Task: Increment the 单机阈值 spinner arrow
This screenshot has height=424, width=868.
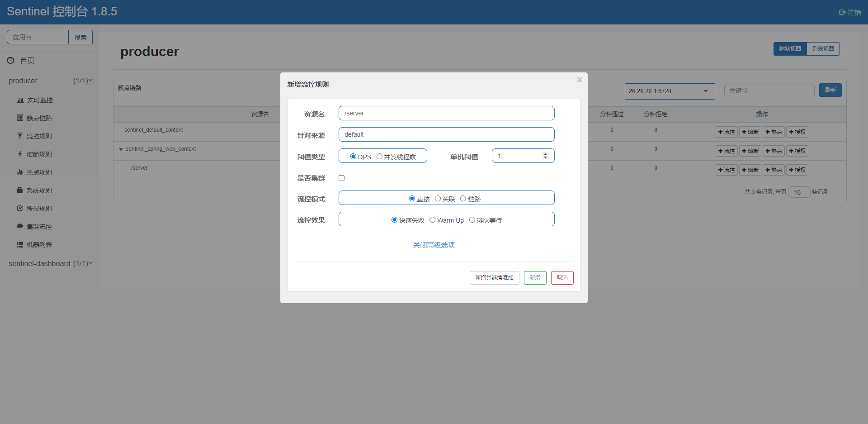Action: click(x=545, y=154)
